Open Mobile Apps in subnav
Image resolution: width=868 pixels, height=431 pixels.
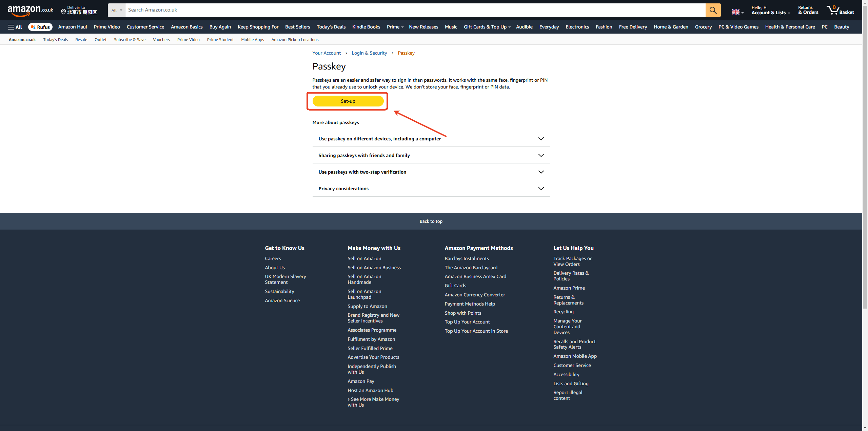coord(253,40)
